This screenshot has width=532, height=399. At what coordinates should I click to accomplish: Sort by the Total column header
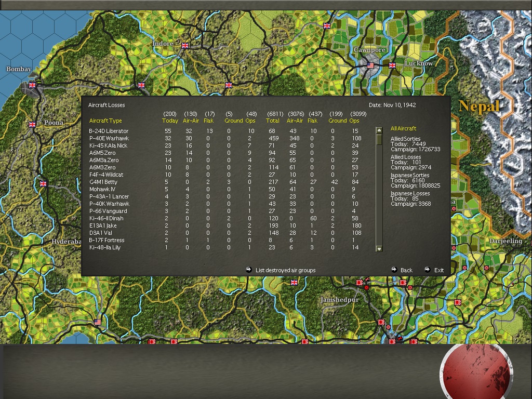coord(272,121)
